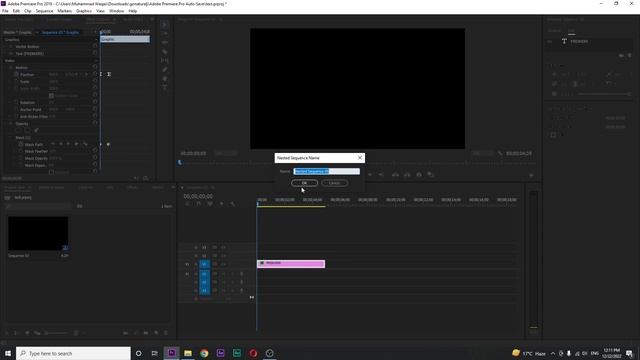Select the Ripple Edit tool

165,42
